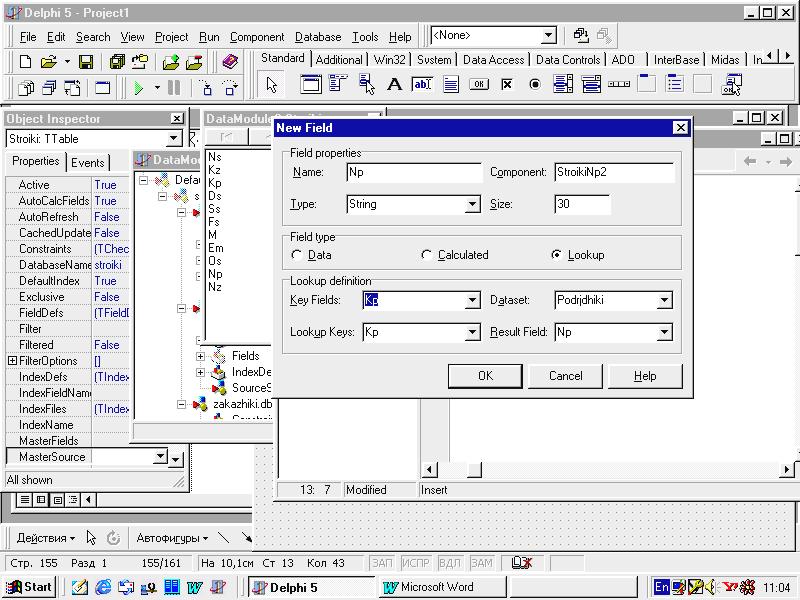The width and height of the screenshot is (800, 600).
Task: Click Help in New Field dialog
Action: point(645,376)
